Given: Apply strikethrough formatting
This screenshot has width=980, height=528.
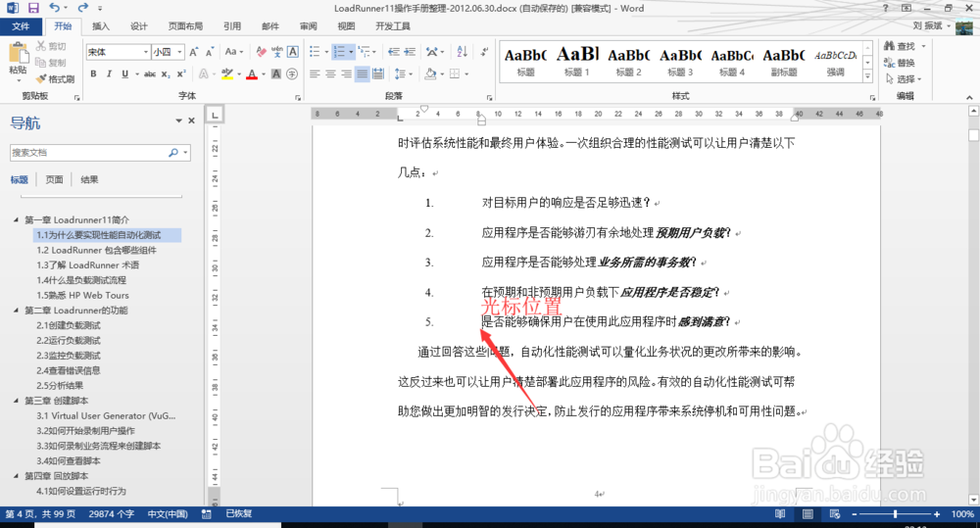Looking at the screenshot, I should (x=150, y=73).
